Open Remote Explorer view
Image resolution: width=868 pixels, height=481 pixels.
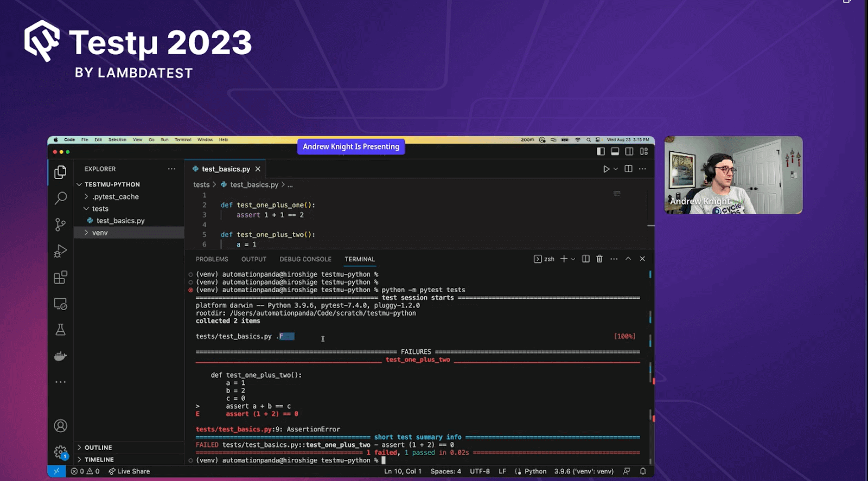click(x=60, y=304)
